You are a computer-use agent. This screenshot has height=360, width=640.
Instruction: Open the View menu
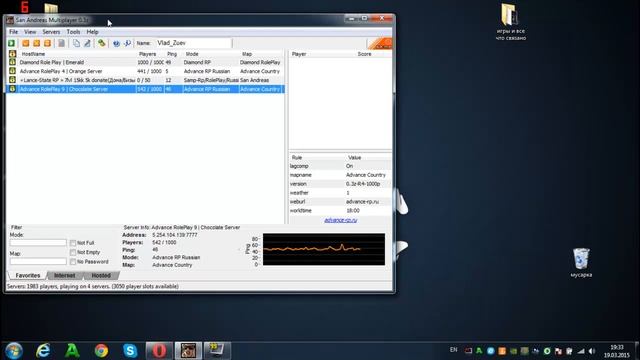point(30,32)
